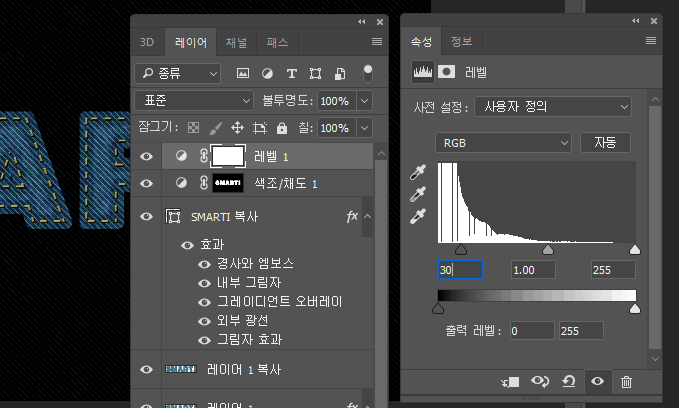Delete adjustment layer trash icon
This screenshot has width=679, height=408.
click(626, 382)
